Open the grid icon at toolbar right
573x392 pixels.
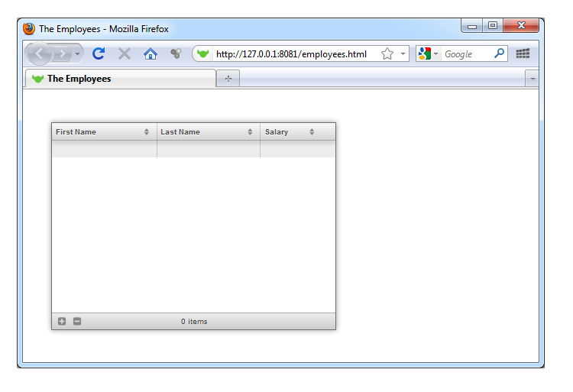[x=523, y=53]
